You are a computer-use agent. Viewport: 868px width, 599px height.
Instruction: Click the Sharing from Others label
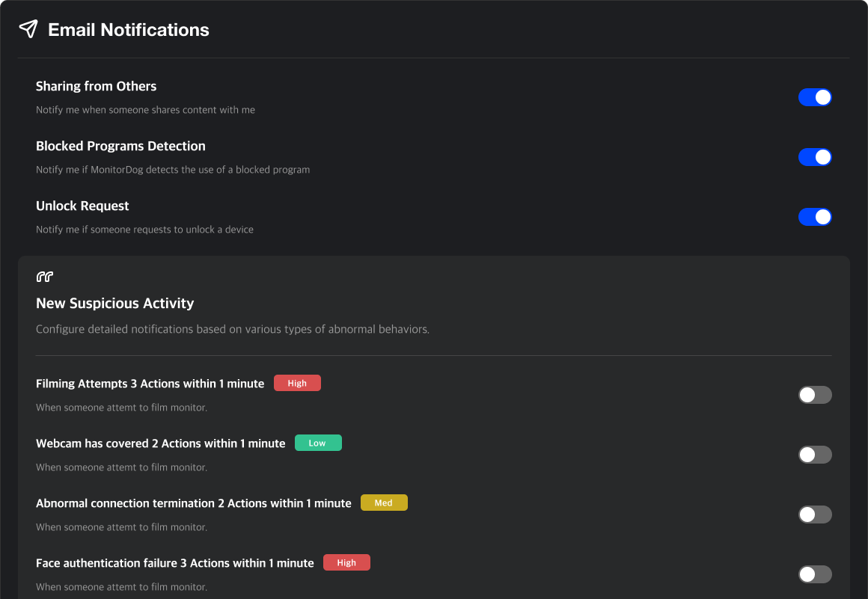pos(96,86)
